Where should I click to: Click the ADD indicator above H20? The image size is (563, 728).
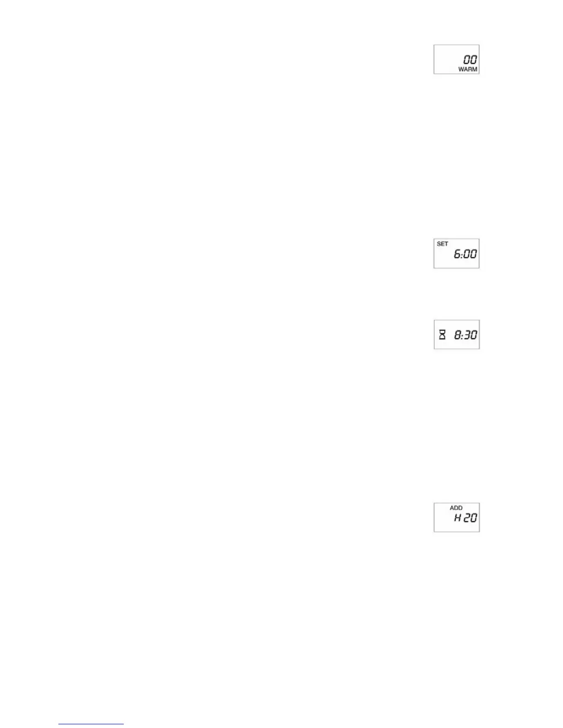coord(456,508)
